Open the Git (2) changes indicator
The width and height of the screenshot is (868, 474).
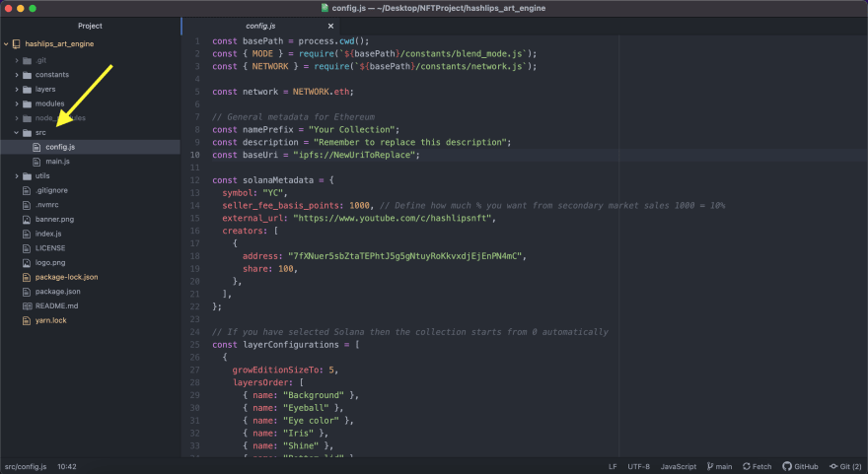844,466
